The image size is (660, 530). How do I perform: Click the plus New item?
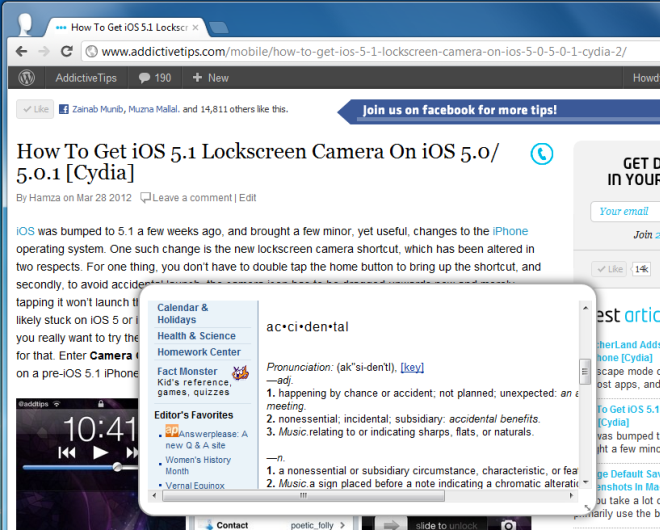pos(210,78)
